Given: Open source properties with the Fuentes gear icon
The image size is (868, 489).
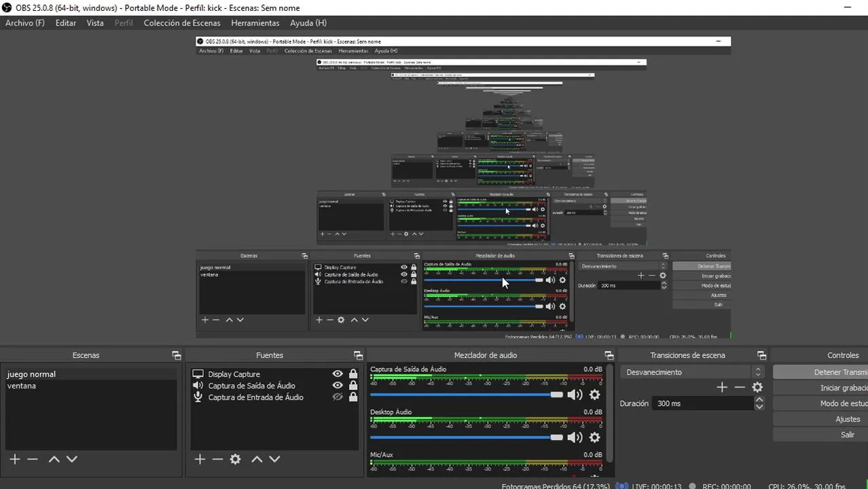Looking at the screenshot, I should (x=235, y=459).
